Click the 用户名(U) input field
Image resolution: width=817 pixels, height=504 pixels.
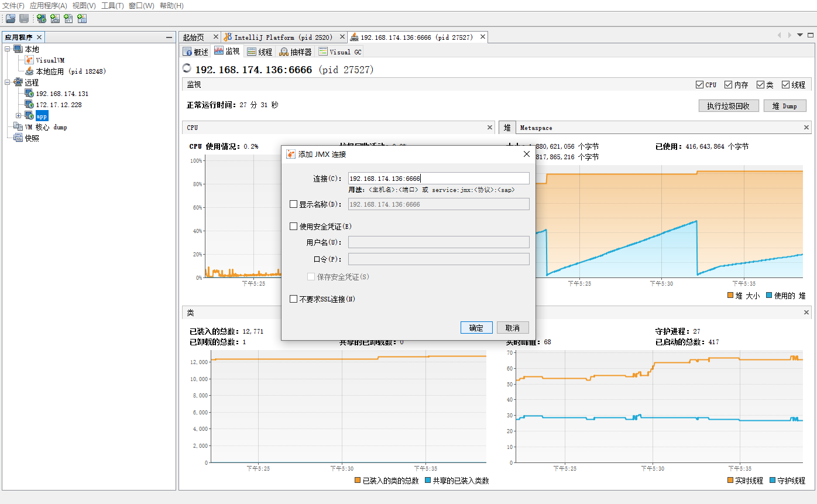[x=438, y=242]
